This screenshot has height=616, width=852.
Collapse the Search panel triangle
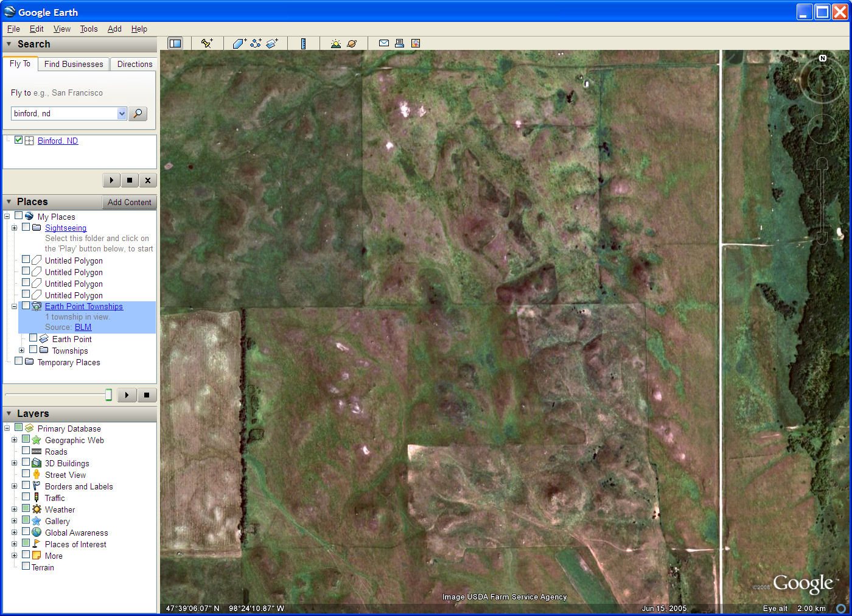pyautogui.click(x=9, y=44)
